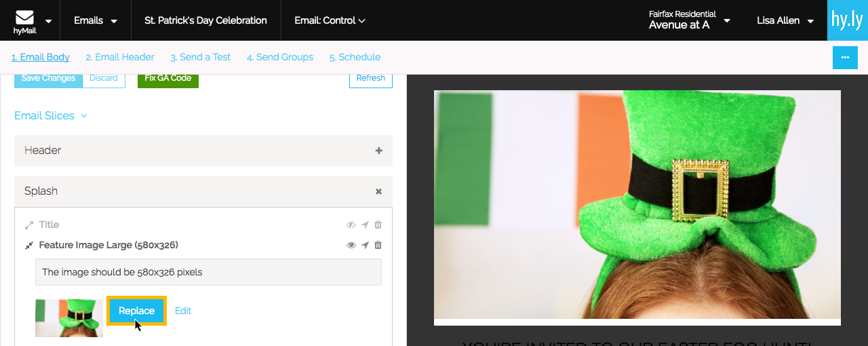Click the Header slice title
The width and height of the screenshot is (868, 346).
43,151
